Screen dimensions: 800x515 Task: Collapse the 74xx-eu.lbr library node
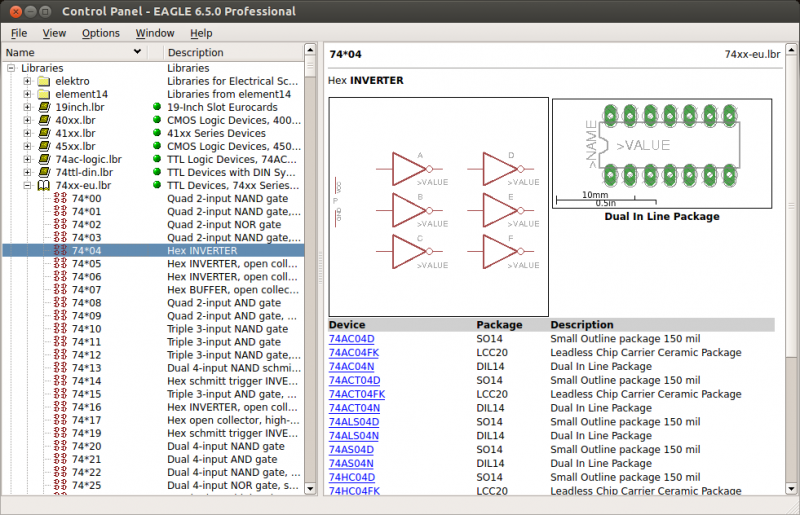(x=27, y=185)
